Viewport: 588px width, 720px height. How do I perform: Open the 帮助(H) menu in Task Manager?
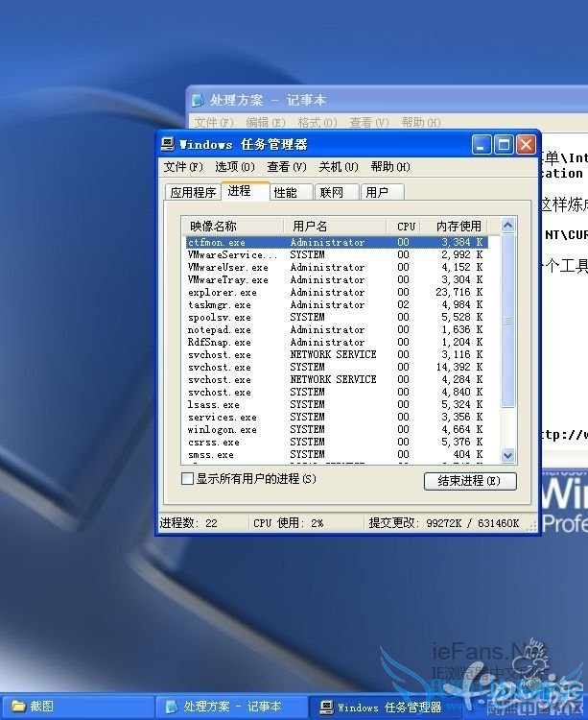pyautogui.click(x=390, y=167)
